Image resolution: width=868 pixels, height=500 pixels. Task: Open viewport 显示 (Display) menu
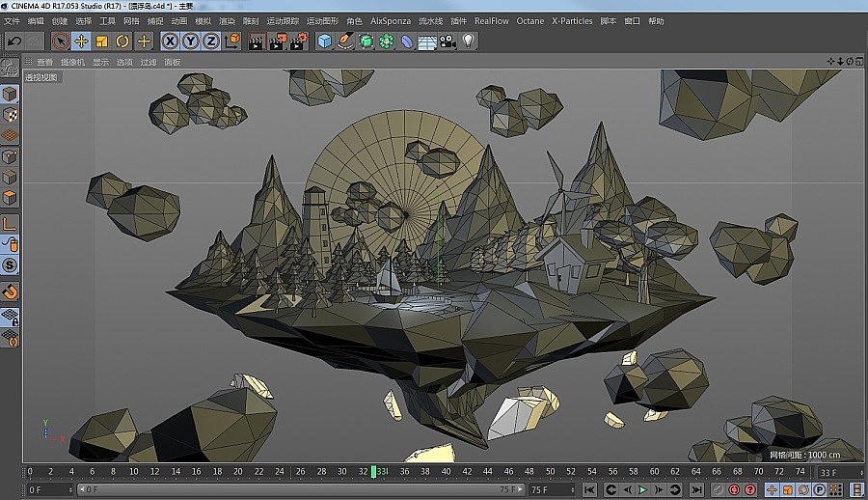pyautogui.click(x=100, y=62)
